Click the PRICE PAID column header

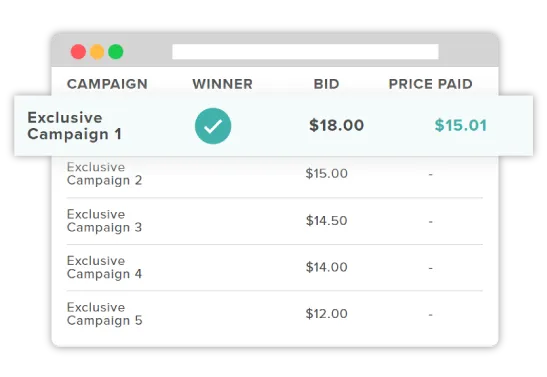430,84
